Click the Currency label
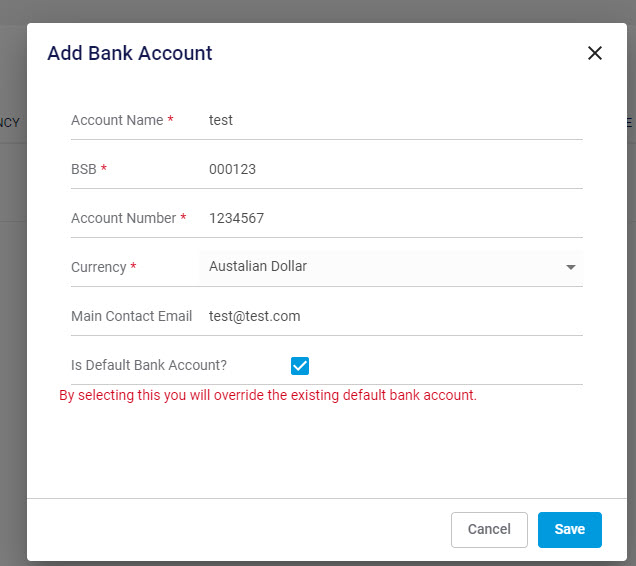The height and width of the screenshot is (566, 636). point(99,267)
